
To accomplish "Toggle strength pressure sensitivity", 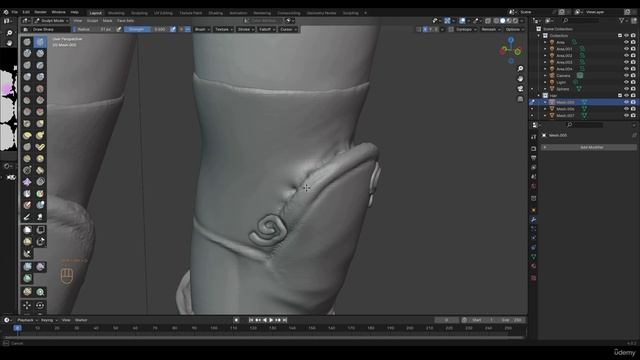I will pyautogui.click(x=173, y=29).
